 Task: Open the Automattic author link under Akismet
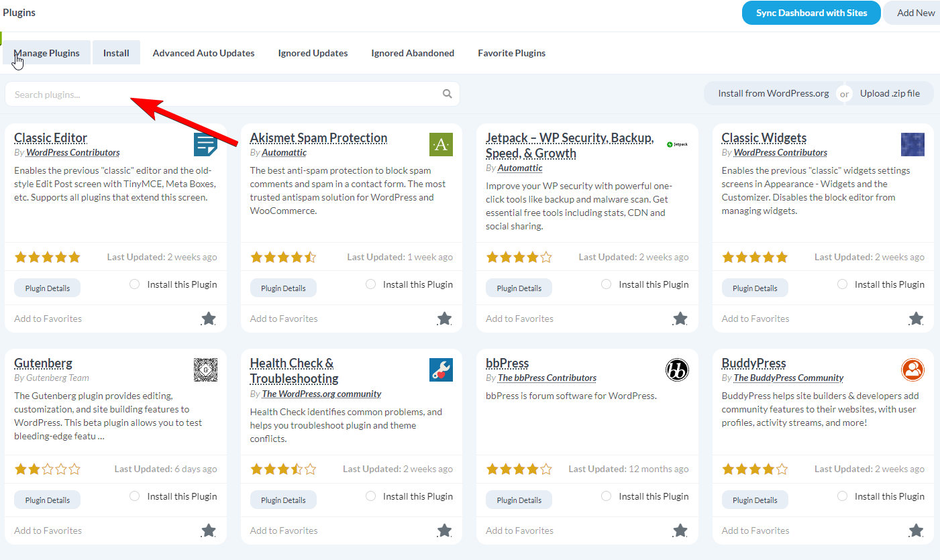point(284,152)
